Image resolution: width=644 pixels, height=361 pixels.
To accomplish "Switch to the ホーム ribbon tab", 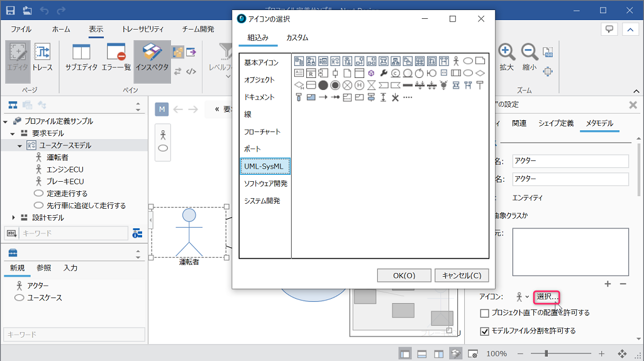I will point(61,29).
